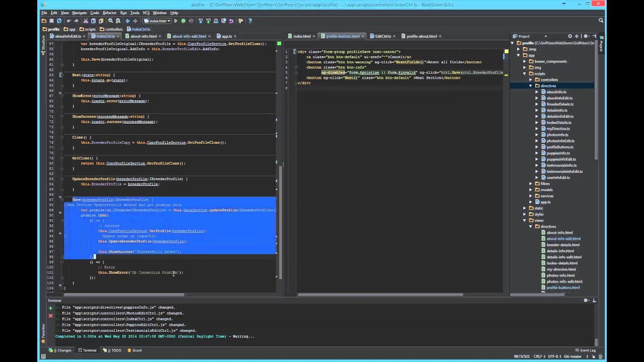
Task: Switch to the about-info-edit.html editor tab
Action: (189, 36)
